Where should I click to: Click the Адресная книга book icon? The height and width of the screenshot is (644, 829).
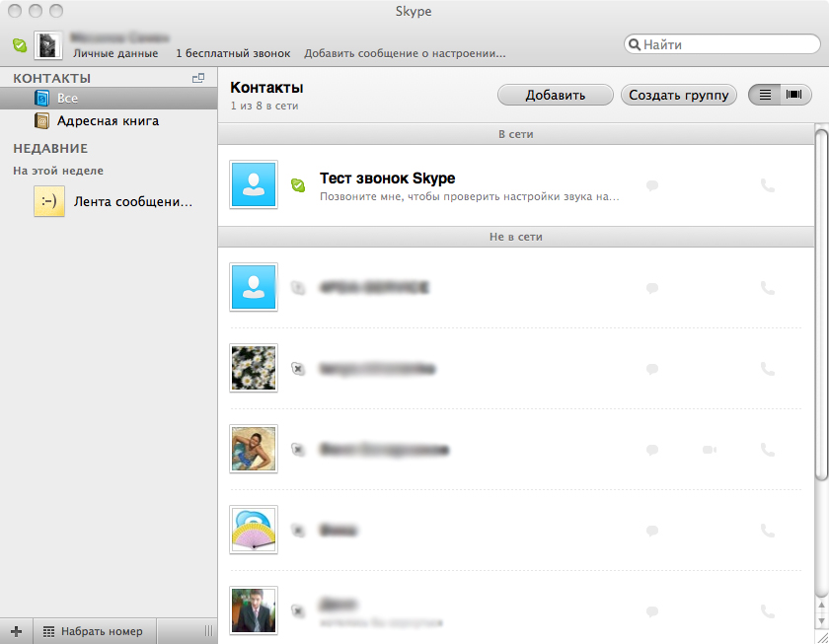pos(41,121)
